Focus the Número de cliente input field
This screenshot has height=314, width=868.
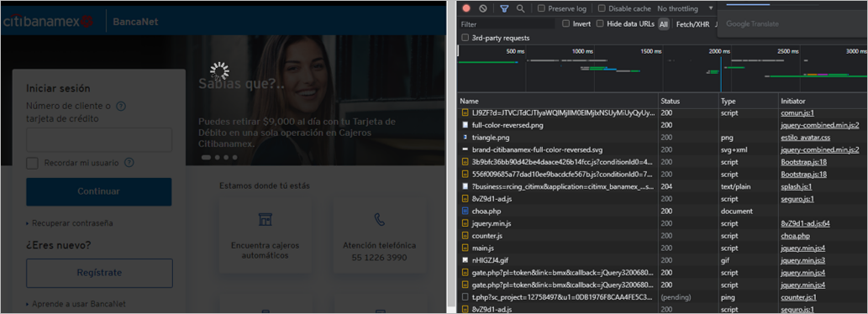tap(99, 140)
